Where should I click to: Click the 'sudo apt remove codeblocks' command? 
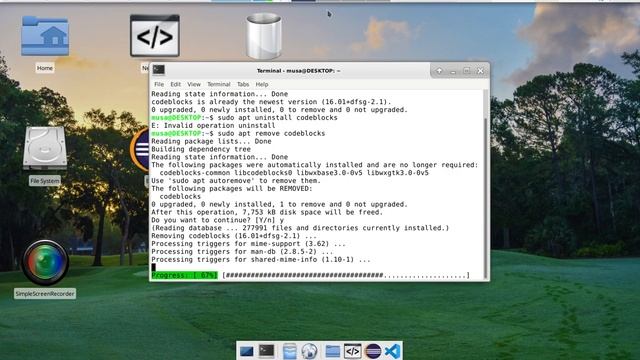(271, 133)
